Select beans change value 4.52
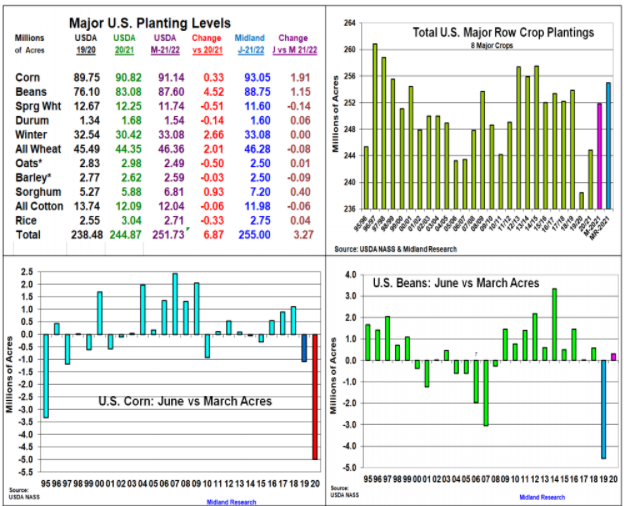624x506 pixels. pos(213,92)
